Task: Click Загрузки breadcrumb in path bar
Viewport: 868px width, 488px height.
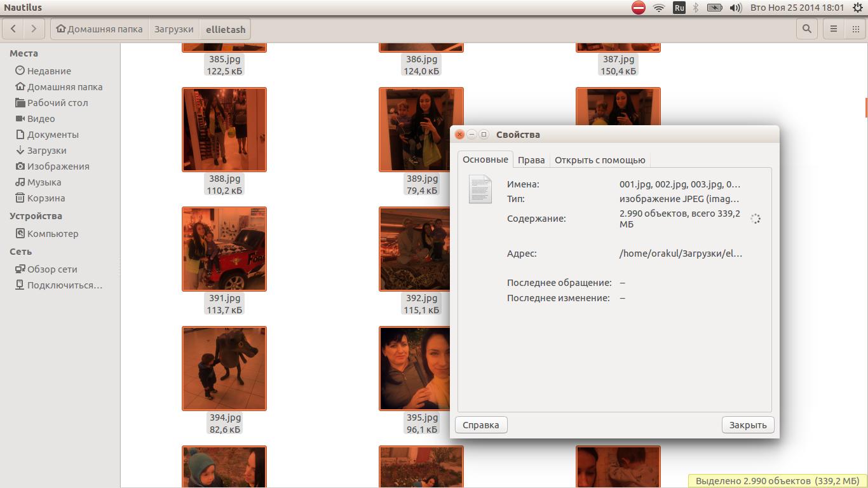Action: (173, 29)
